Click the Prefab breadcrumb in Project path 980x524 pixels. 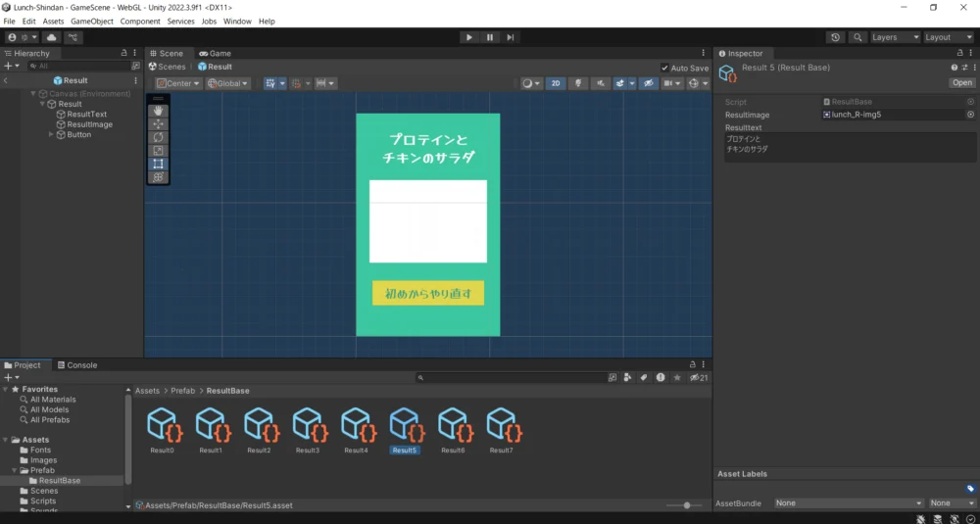coord(183,391)
